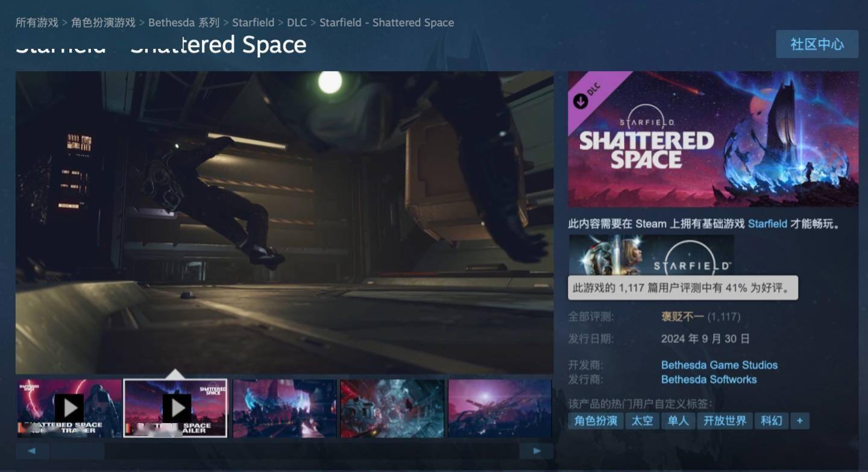Click the thumbnail strip scrollbar handle

coord(78,451)
